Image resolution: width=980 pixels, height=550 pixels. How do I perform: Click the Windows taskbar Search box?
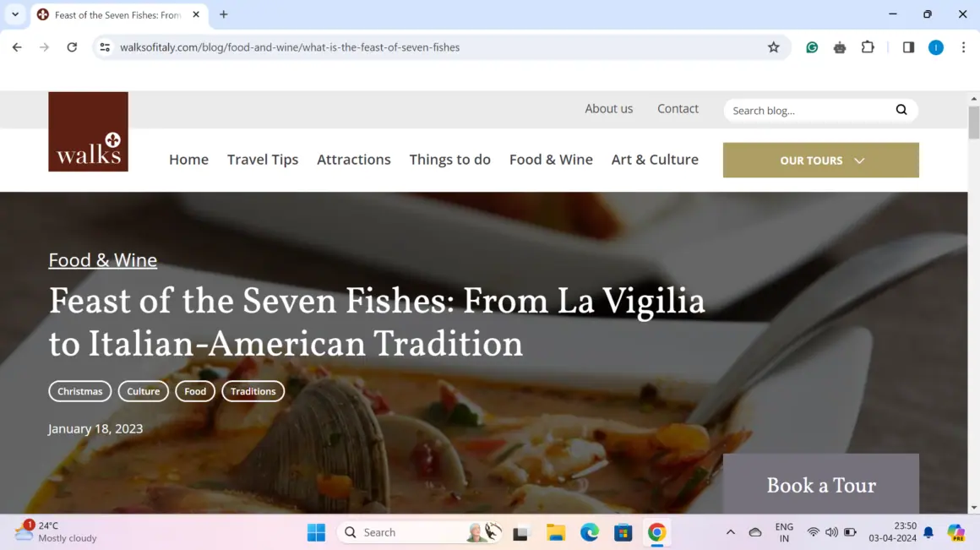pyautogui.click(x=419, y=532)
